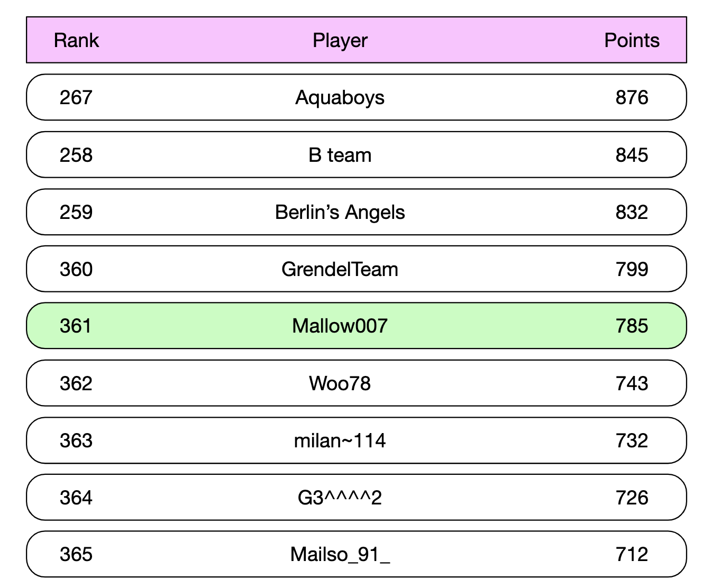Click the Mailso_91_ player name

pyautogui.click(x=340, y=555)
